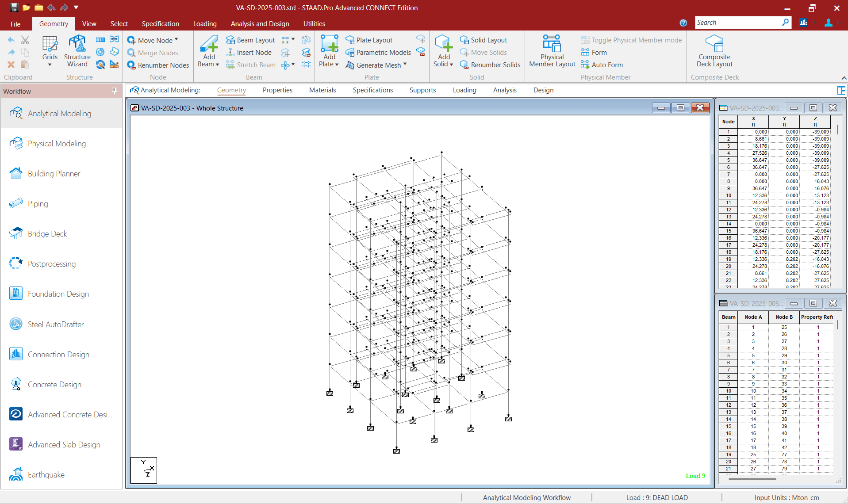Viewport: 848px width, 504px height.
Task: Select the Property Ref column header in Beams table
Action: coord(817,317)
